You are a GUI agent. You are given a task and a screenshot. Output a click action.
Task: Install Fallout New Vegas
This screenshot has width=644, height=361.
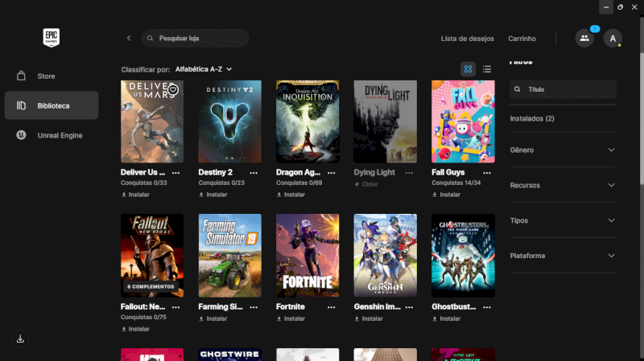pyautogui.click(x=135, y=329)
